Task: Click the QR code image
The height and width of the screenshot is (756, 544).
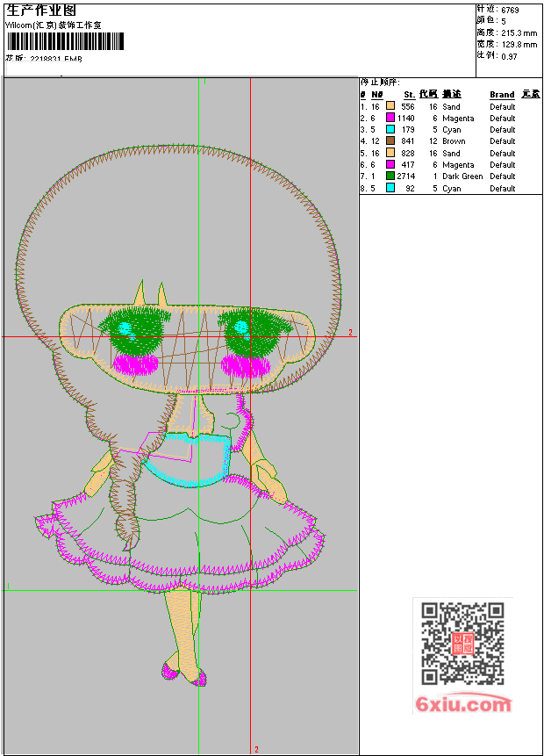Action: point(462,644)
